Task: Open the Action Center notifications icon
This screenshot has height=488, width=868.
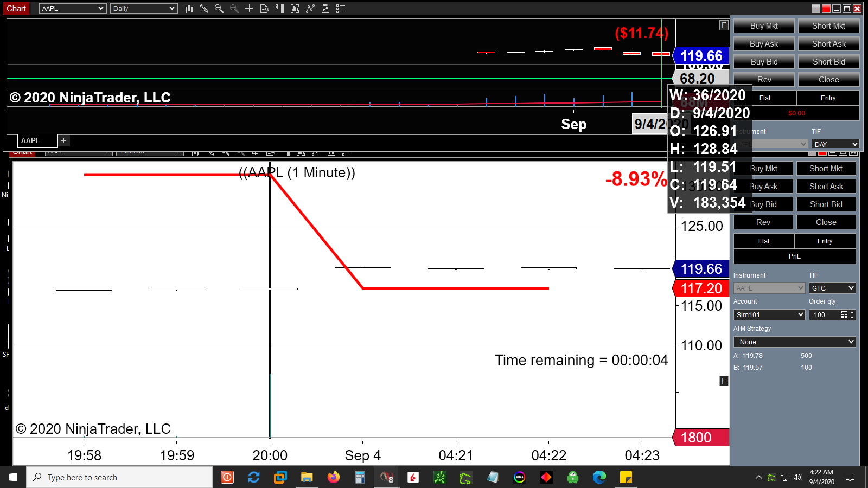Action: coord(850,477)
